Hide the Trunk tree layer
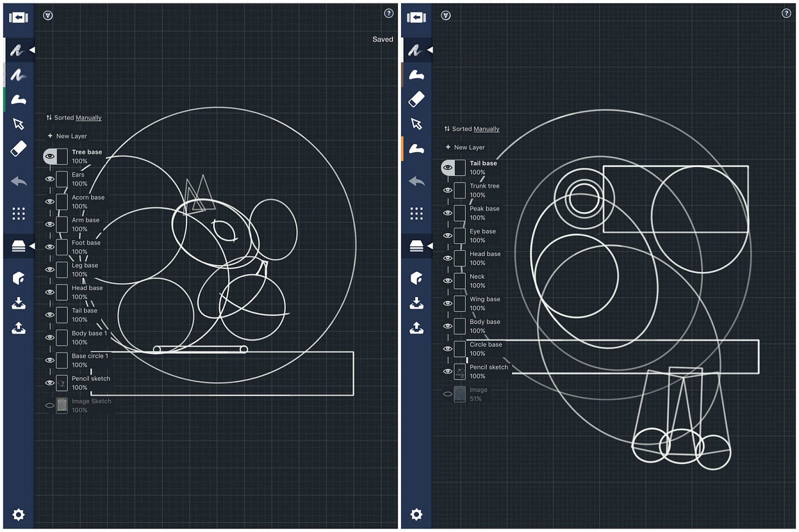Screen dimensions: 799x532 point(448,190)
